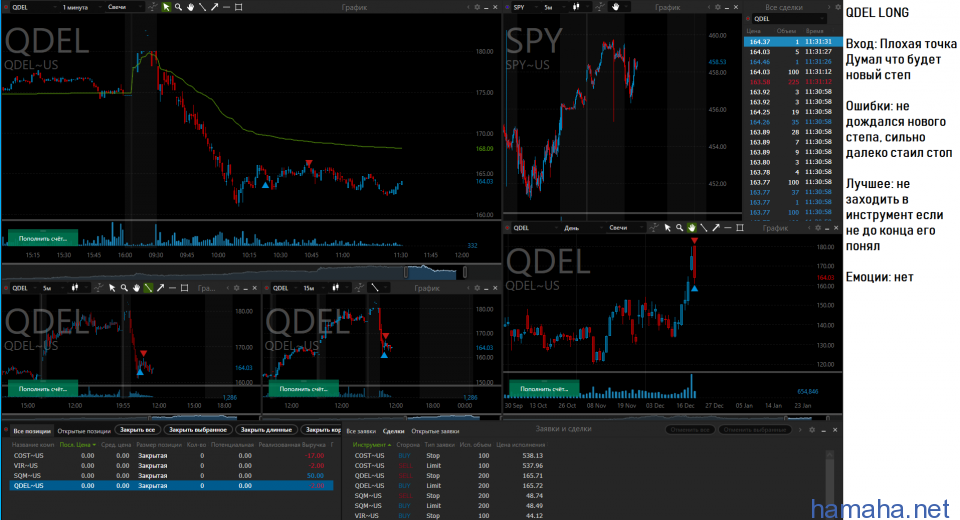Click the 'Закрыть выбранные' button
Screen dimensions: 960x520
(198, 430)
